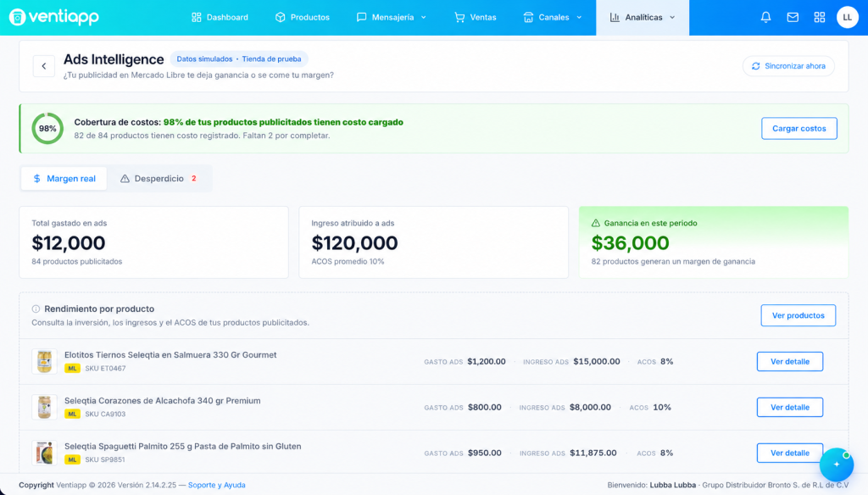Screen dimensions: 868x495
Task: Click the Sincronizar ahora button
Action: click(x=788, y=66)
